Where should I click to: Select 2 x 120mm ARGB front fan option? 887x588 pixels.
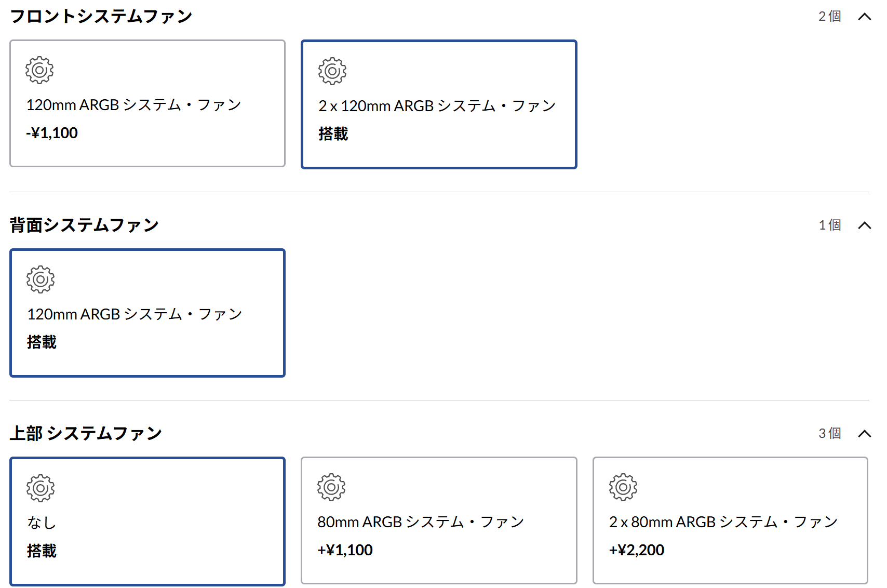tap(439, 105)
